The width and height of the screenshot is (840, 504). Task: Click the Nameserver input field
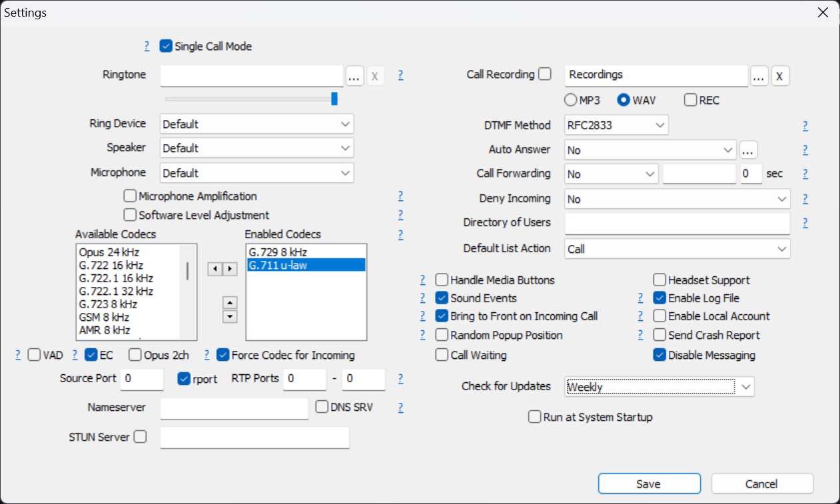[x=233, y=407]
